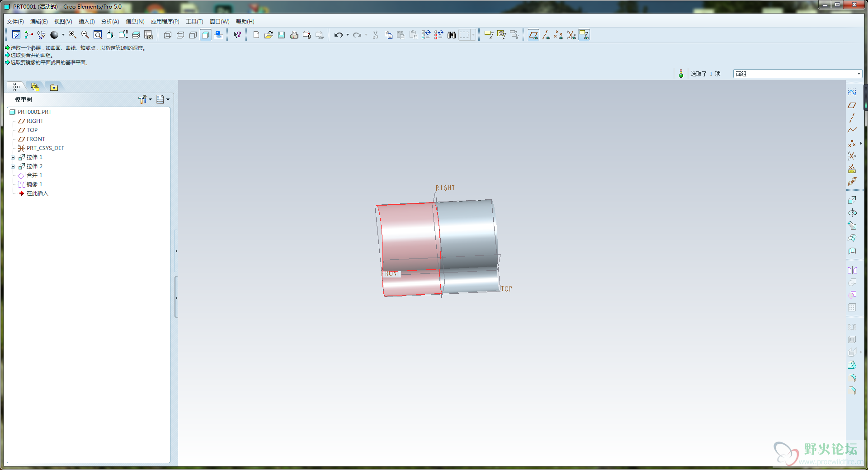Open the Window menu
Image resolution: width=868 pixels, height=470 pixels.
tap(219, 22)
